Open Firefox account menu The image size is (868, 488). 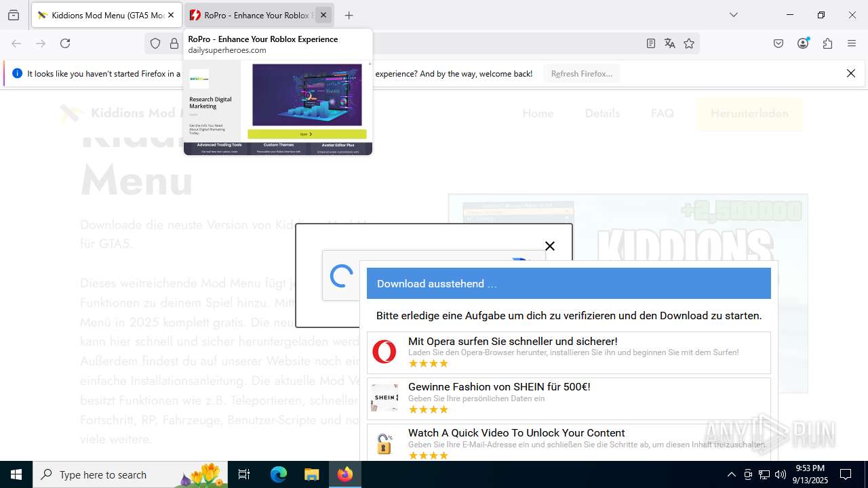click(x=803, y=43)
